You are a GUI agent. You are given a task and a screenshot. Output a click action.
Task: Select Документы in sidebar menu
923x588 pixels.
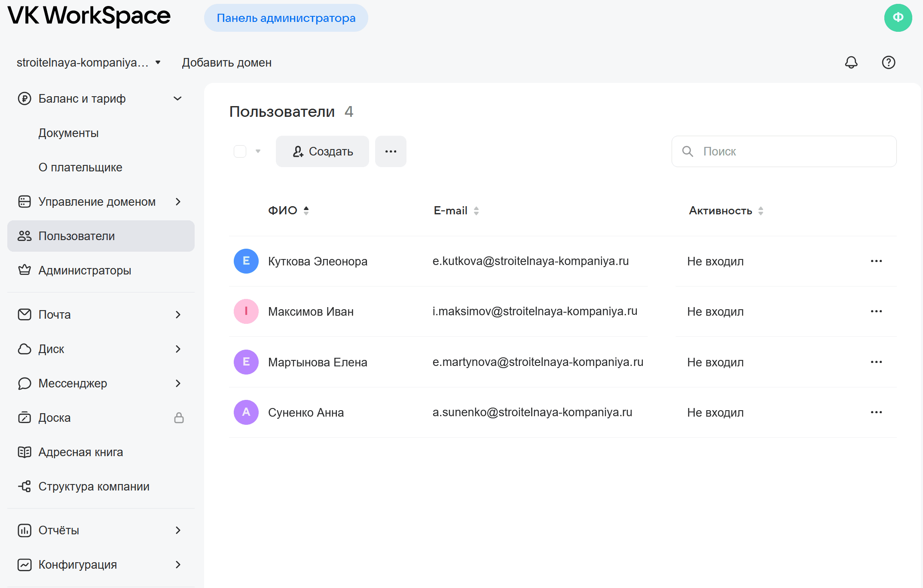(69, 133)
